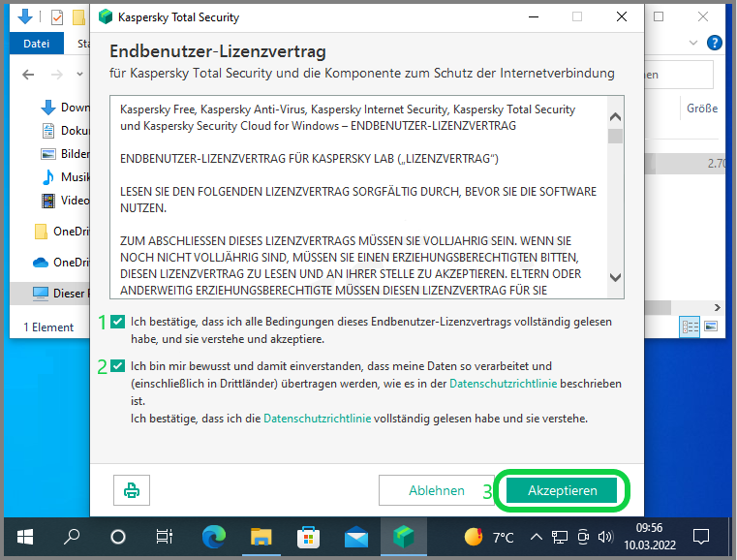Viewport: 737px width, 560px height.
Task: Uncheck the data processing consent checkbox
Action: pos(117,366)
